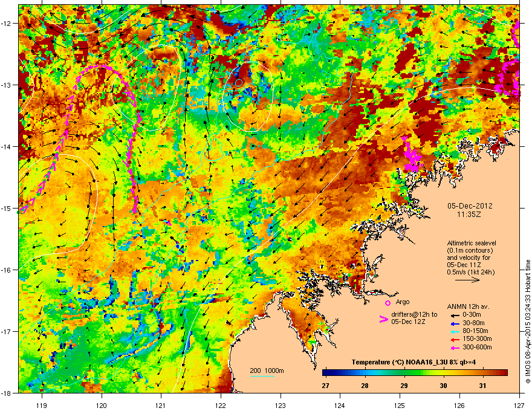Click the latitude axis label '-14'
Image resolution: width=532 pixels, height=411 pixels.
[x=7, y=147]
